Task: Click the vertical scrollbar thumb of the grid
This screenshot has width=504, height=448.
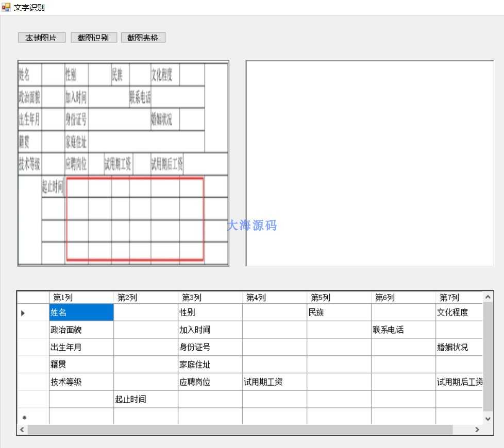Action: point(488,356)
